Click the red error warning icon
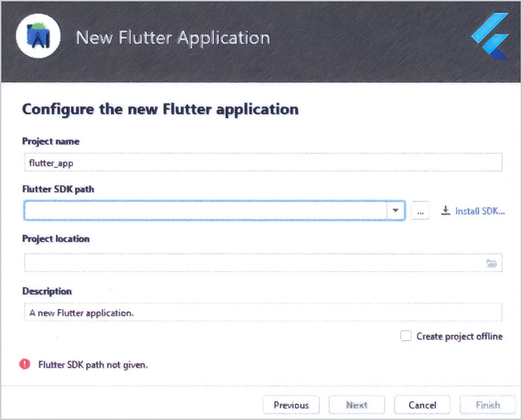Image resolution: width=522 pixels, height=420 pixels. (25, 365)
